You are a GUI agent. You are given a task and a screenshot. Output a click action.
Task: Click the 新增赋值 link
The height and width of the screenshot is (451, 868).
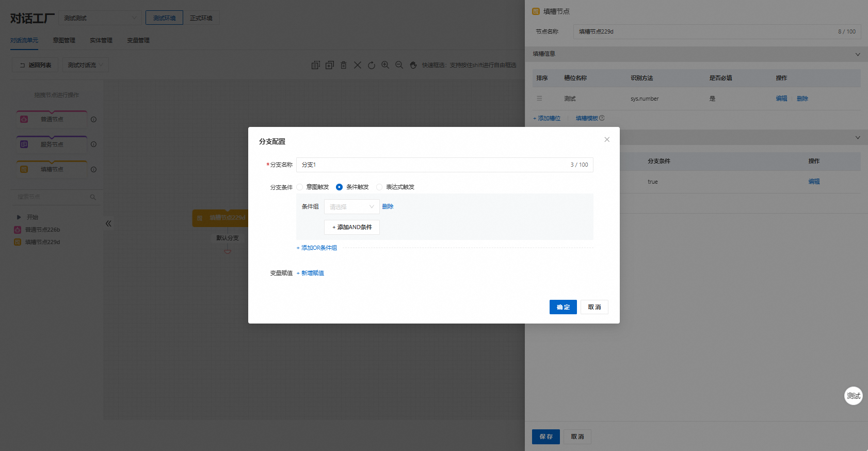310,273
